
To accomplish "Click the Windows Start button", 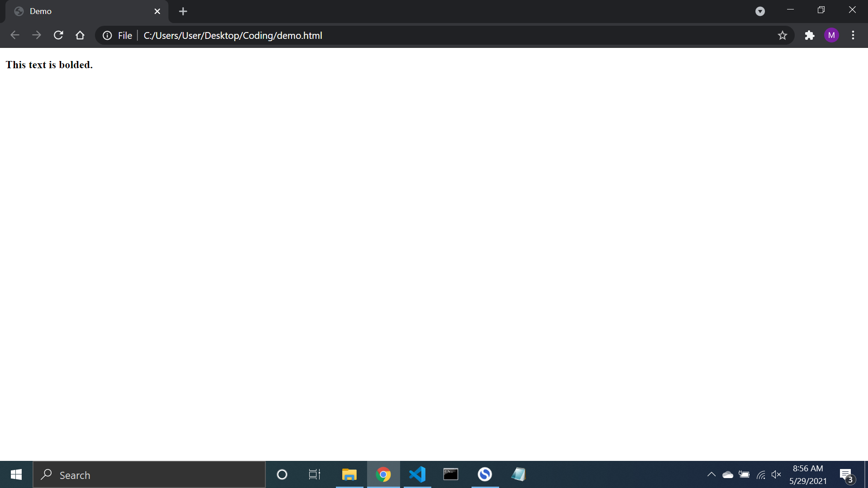I will [x=16, y=475].
